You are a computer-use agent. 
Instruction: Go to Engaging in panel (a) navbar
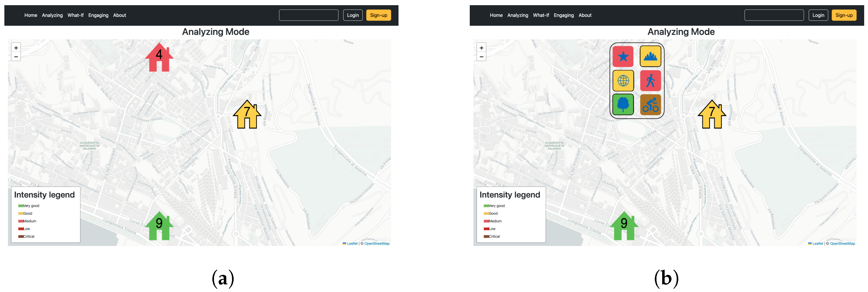tap(98, 15)
